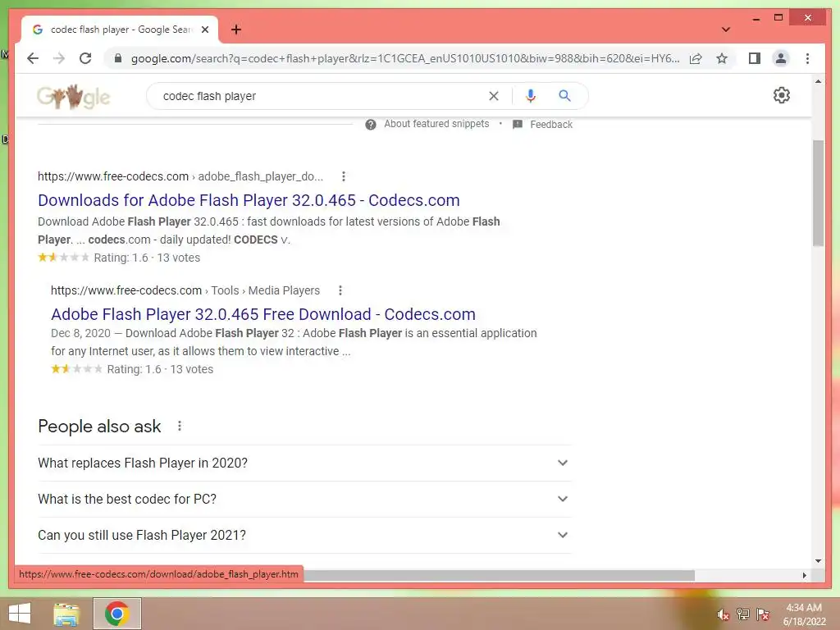Open the Windows Start button

(x=20, y=614)
